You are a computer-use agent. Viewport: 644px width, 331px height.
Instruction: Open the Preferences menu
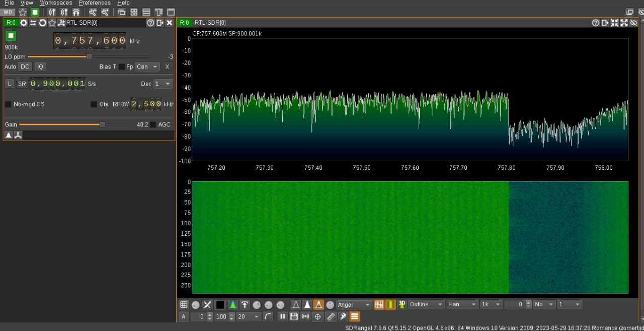click(x=94, y=3)
